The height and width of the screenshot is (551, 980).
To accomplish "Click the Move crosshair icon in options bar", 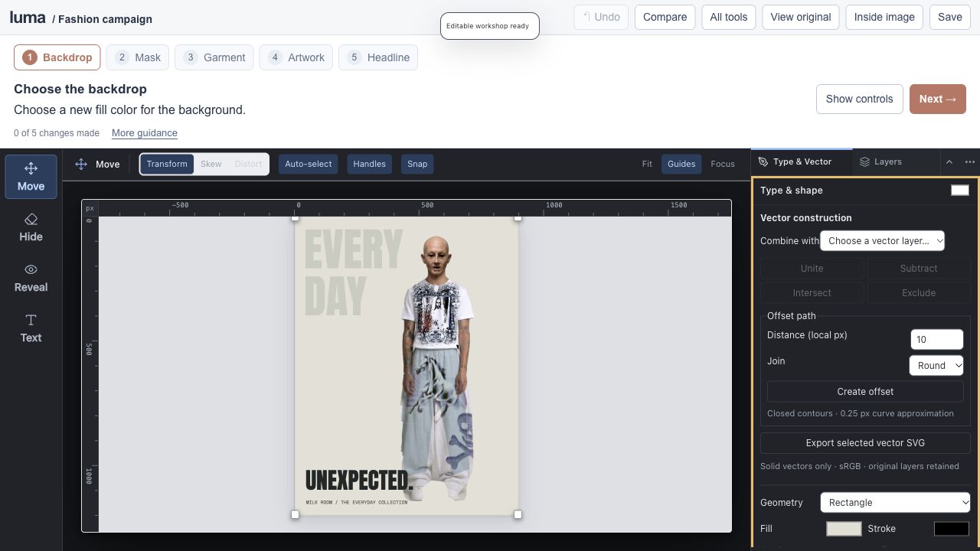I will pyautogui.click(x=80, y=164).
